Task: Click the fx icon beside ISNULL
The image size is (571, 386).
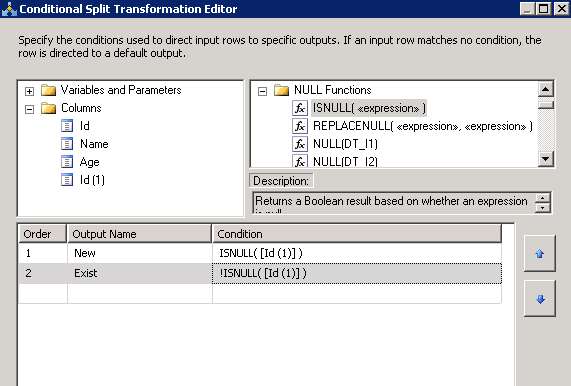Action: (300, 108)
